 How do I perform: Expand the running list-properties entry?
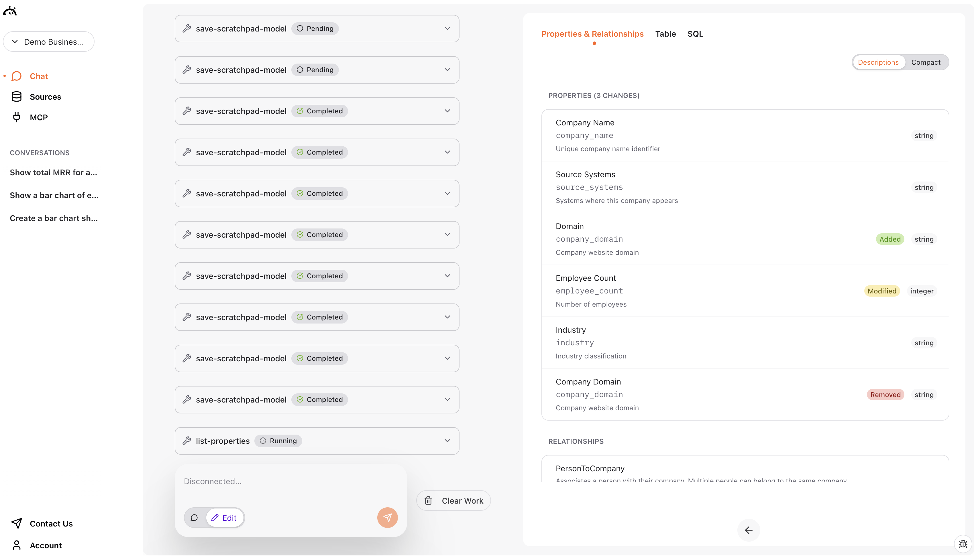coord(447,440)
